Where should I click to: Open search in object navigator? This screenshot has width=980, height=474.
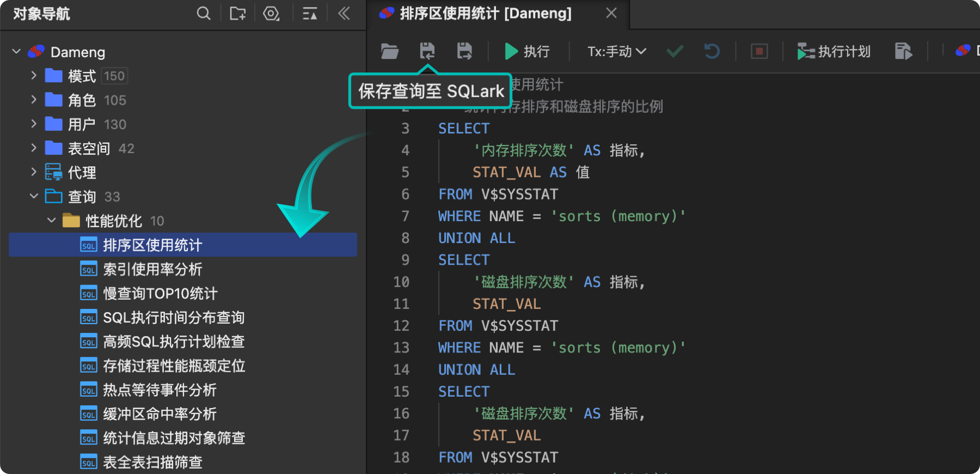point(204,14)
